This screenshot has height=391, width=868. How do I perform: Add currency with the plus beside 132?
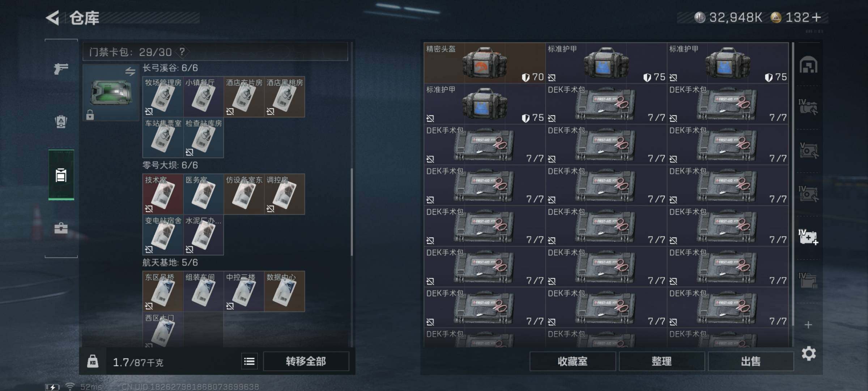[816, 17]
